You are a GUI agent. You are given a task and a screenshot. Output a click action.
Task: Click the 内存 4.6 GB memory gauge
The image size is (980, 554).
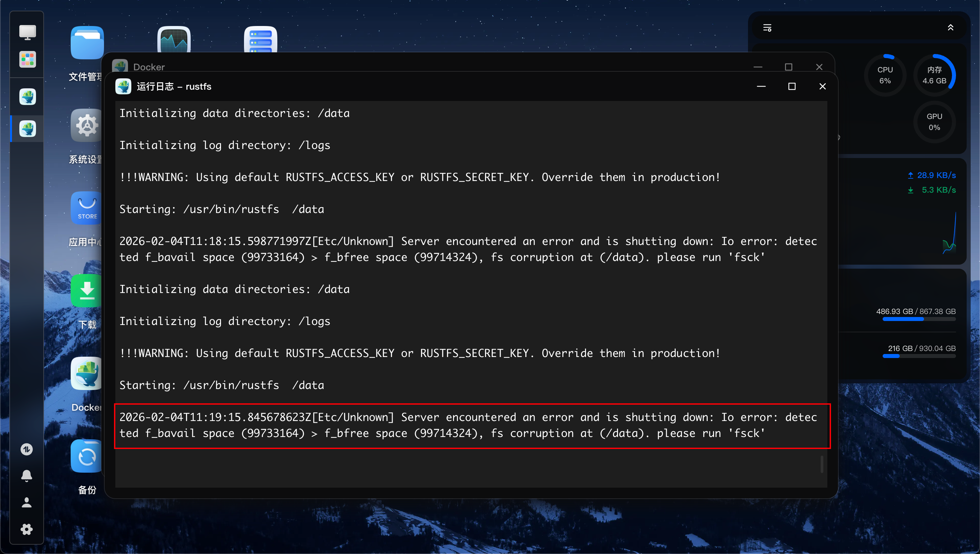pos(934,75)
